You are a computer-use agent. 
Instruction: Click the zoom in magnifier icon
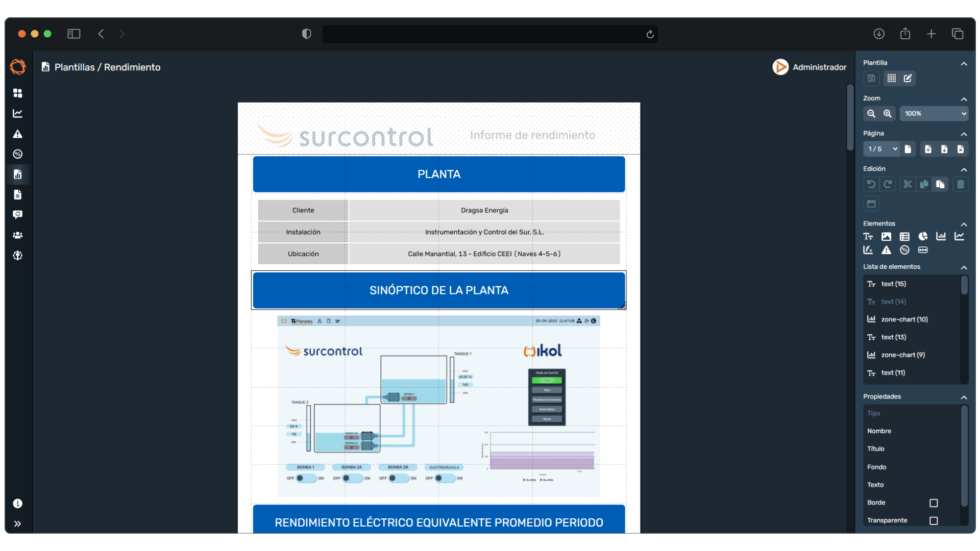point(888,114)
